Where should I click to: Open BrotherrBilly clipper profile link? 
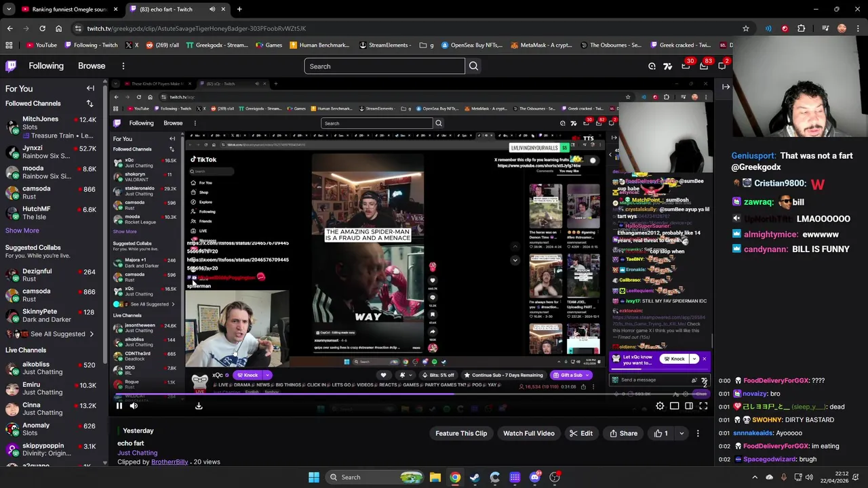click(170, 462)
